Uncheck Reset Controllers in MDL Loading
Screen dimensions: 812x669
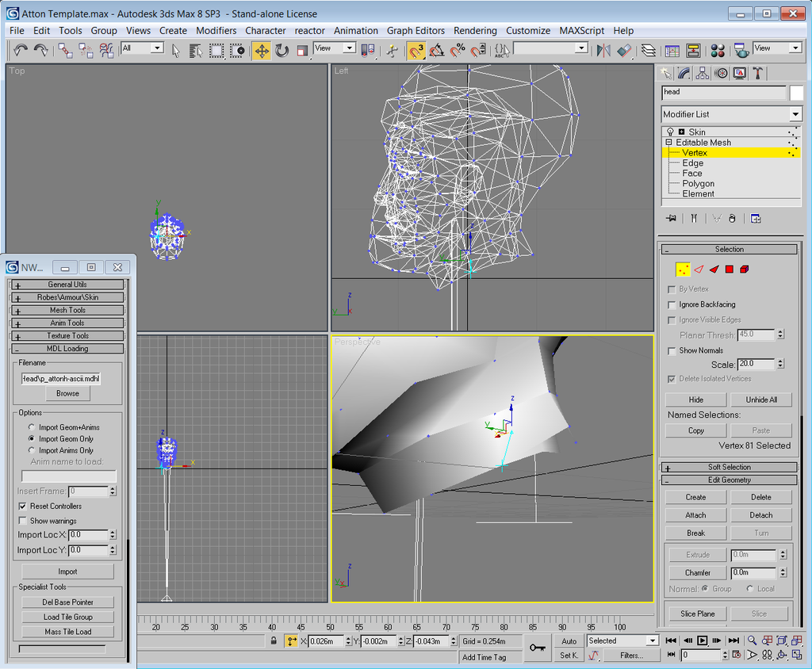point(22,507)
